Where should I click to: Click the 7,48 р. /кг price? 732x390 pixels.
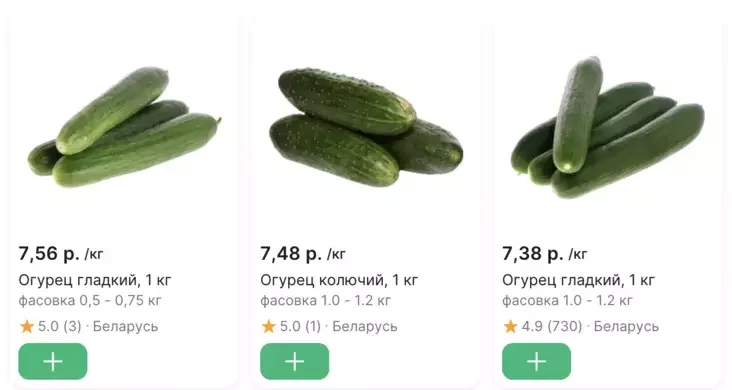click(303, 254)
